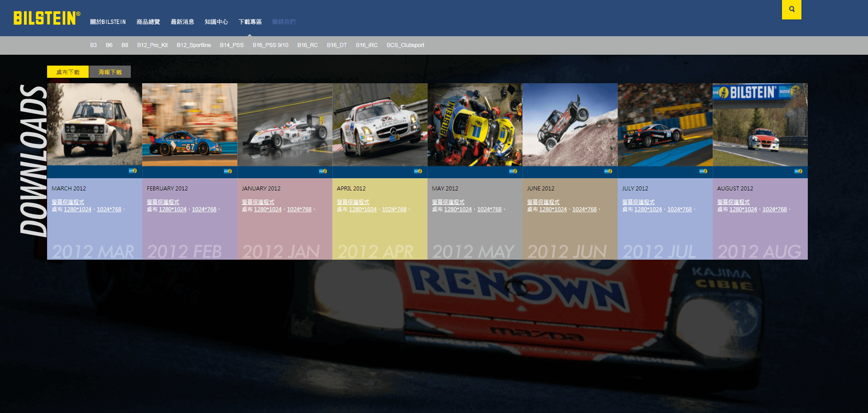Viewport: 868px width, 413px height.
Task: Download February 2012 1024*768 wallpaper
Action: point(204,209)
